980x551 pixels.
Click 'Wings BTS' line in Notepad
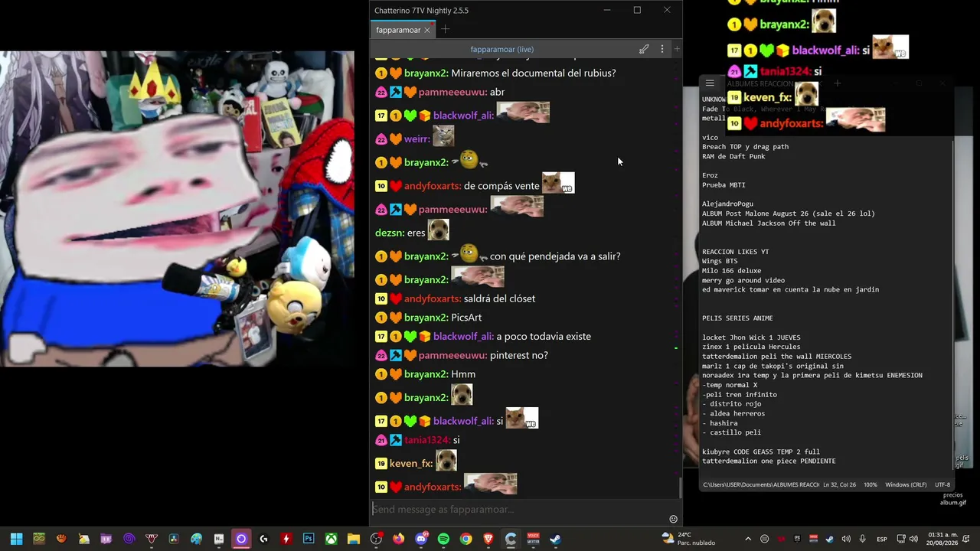(x=720, y=262)
